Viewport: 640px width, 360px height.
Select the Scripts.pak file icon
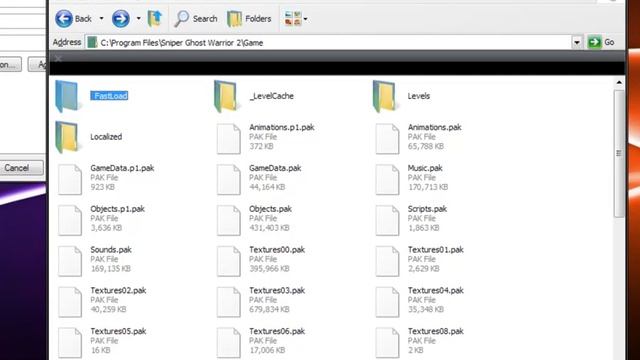point(387,220)
